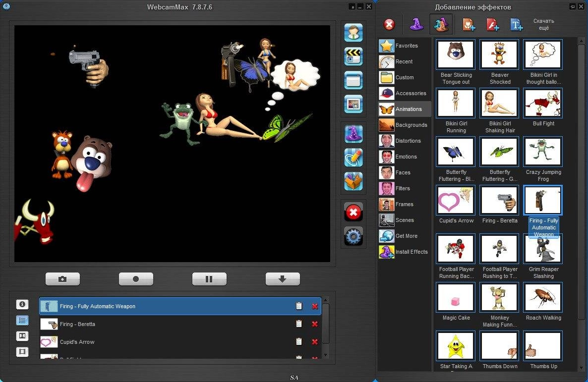
Task: Open the Favorites category
Action: pyautogui.click(x=405, y=46)
